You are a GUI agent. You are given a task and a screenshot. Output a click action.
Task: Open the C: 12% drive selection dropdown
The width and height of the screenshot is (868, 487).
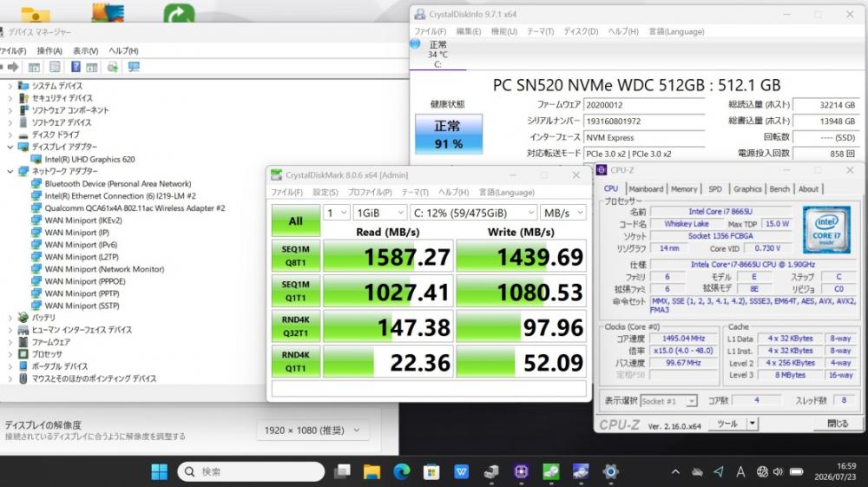coord(473,213)
